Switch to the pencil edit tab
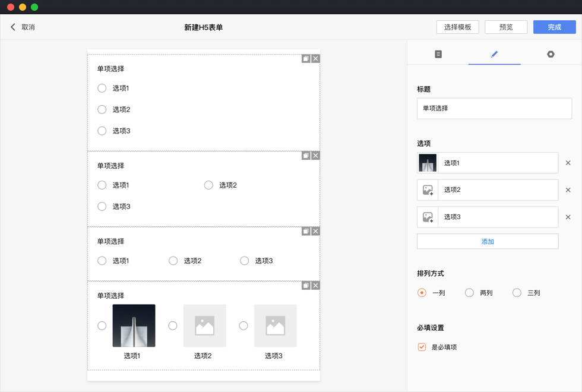Screen dimensions: 582x392 (494, 54)
